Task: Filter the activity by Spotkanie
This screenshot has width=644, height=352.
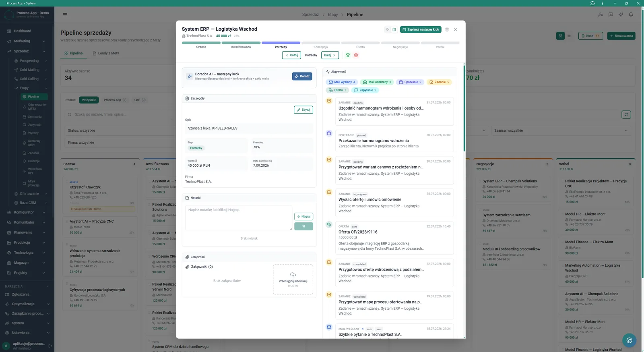Action: point(410,82)
